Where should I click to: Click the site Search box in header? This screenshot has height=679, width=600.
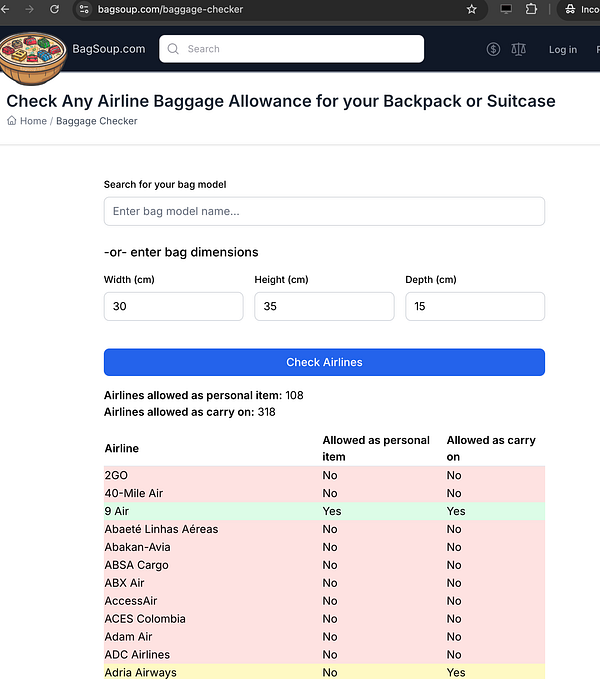300,49
